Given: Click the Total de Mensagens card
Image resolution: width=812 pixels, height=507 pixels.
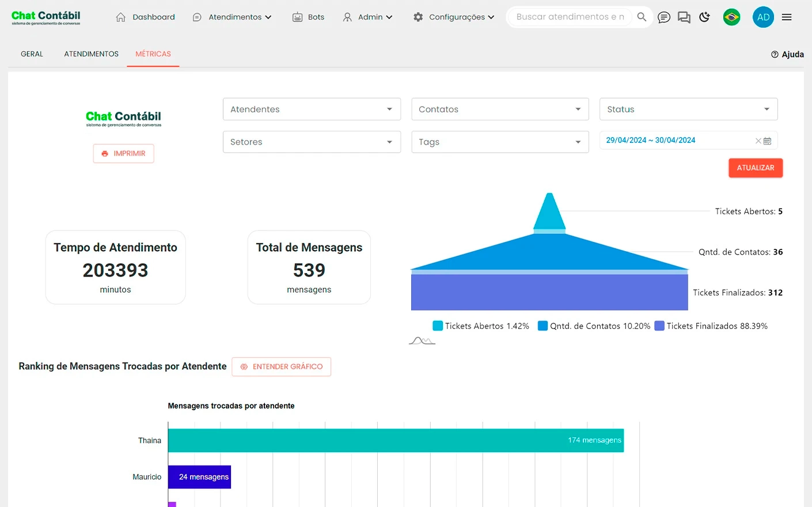Looking at the screenshot, I should pyautogui.click(x=309, y=267).
